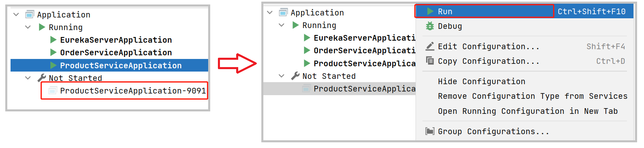Select running ProductServiceApplication in right panel
Viewport: 644px width, 148px height.
click(364, 63)
